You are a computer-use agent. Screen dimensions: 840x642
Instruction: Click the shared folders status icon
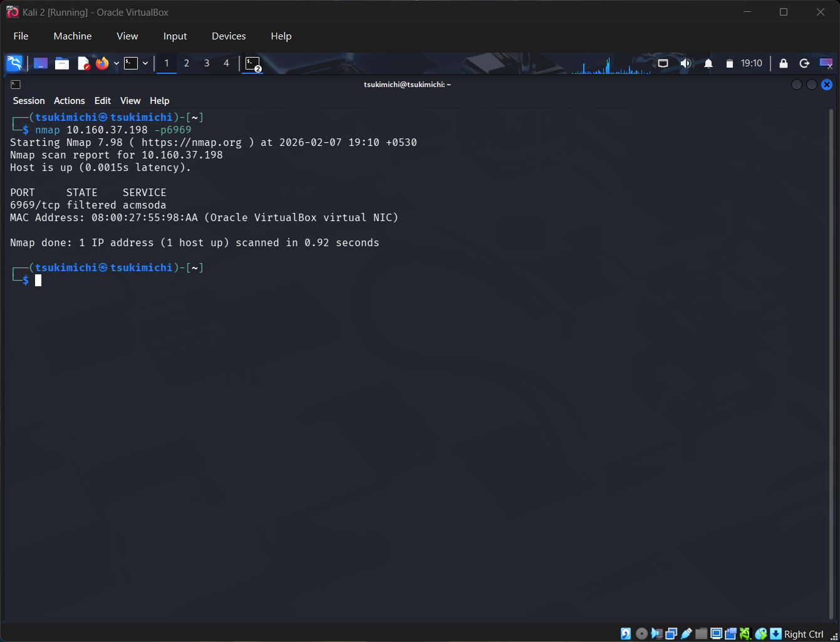point(702,634)
